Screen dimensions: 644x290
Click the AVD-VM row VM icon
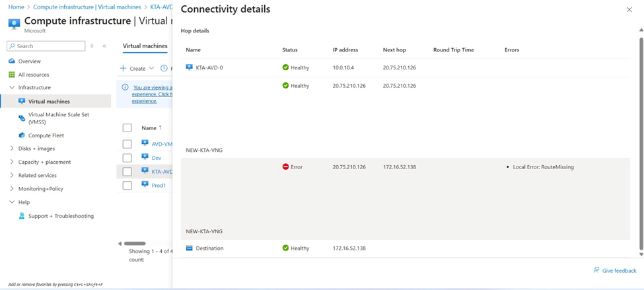point(145,143)
